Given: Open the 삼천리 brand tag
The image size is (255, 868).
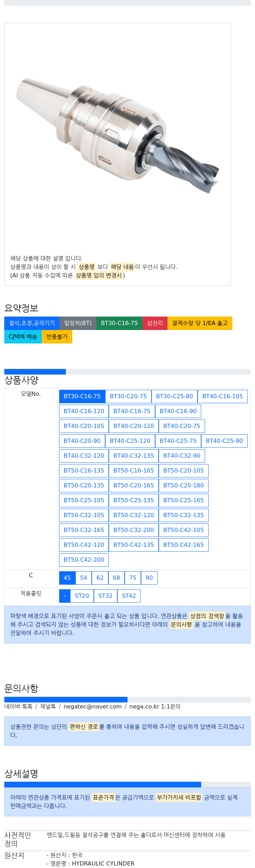Looking at the screenshot, I should (155, 323).
